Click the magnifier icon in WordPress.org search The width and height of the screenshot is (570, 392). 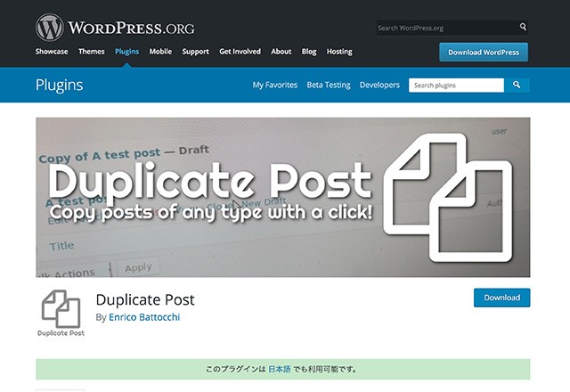523,27
